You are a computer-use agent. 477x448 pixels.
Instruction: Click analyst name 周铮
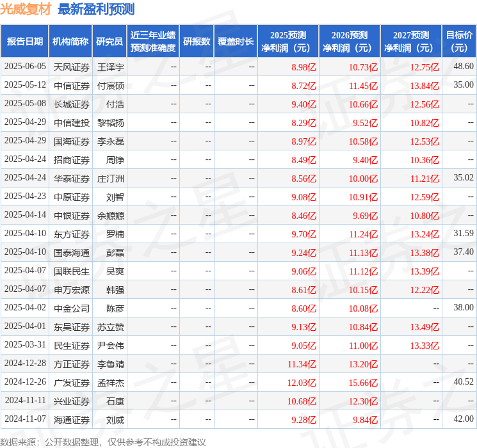point(115,160)
